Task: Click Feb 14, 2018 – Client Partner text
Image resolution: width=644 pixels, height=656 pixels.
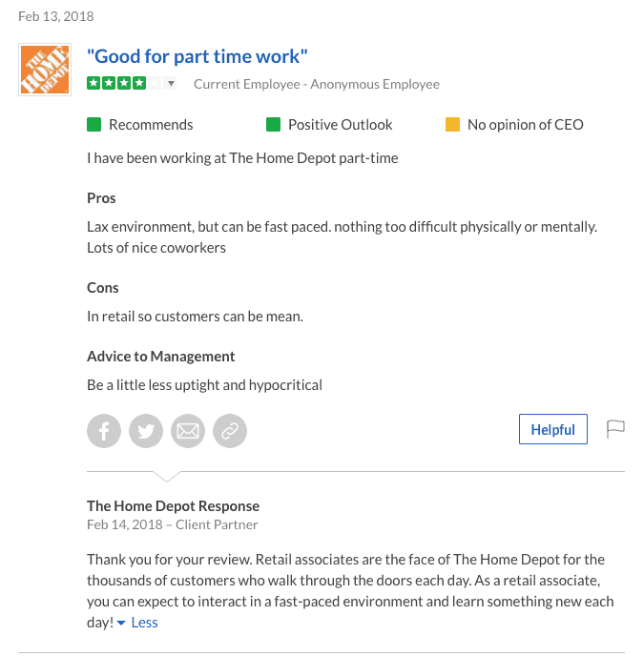Action: tap(172, 524)
